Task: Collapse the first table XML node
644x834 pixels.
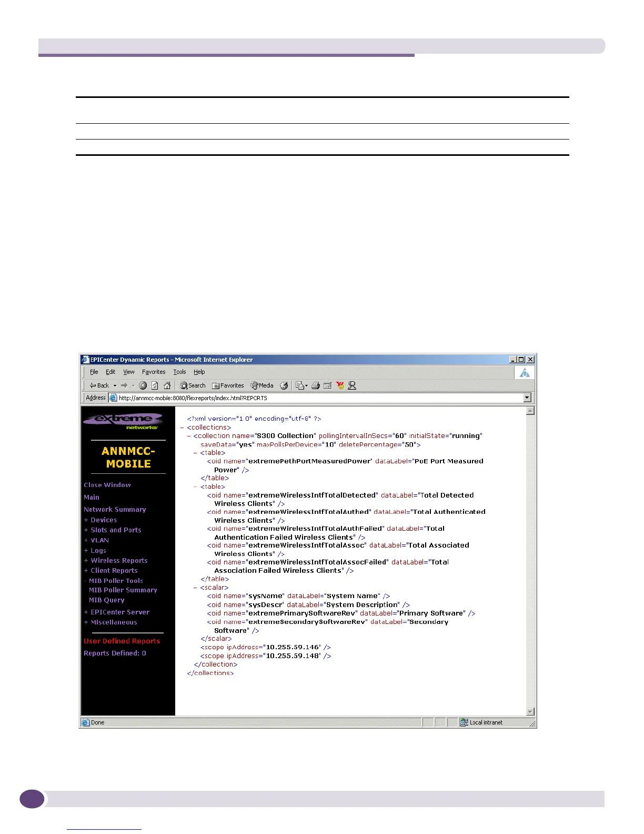Action: 196,453
